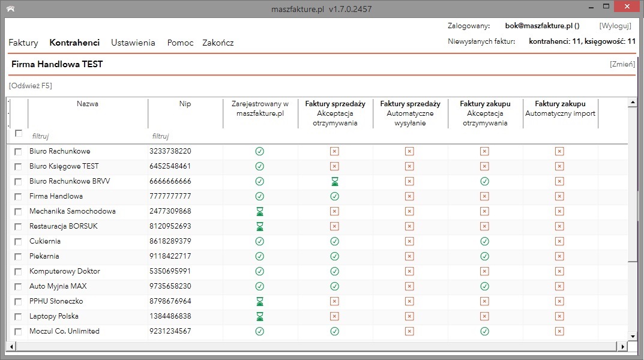Check the Biuro Rachunkowe BRVV checkbox
Screen dimensions: 644x360
[x=18, y=181]
